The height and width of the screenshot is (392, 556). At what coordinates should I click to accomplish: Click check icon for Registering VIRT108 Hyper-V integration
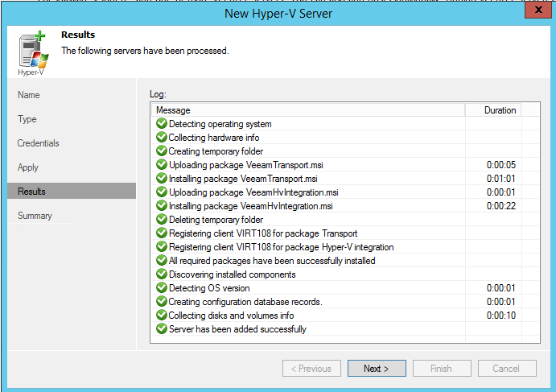(162, 246)
